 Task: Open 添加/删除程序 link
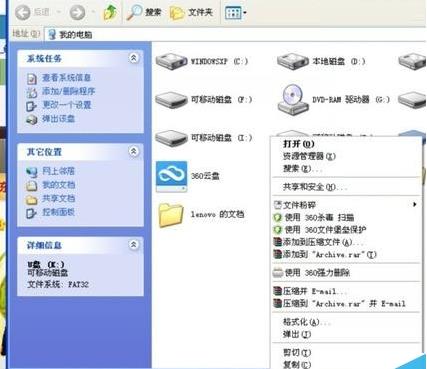point(68,91)
